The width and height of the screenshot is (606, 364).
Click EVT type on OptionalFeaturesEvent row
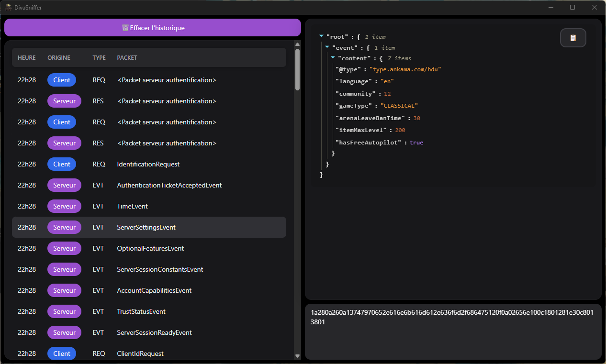coord(98,248)
